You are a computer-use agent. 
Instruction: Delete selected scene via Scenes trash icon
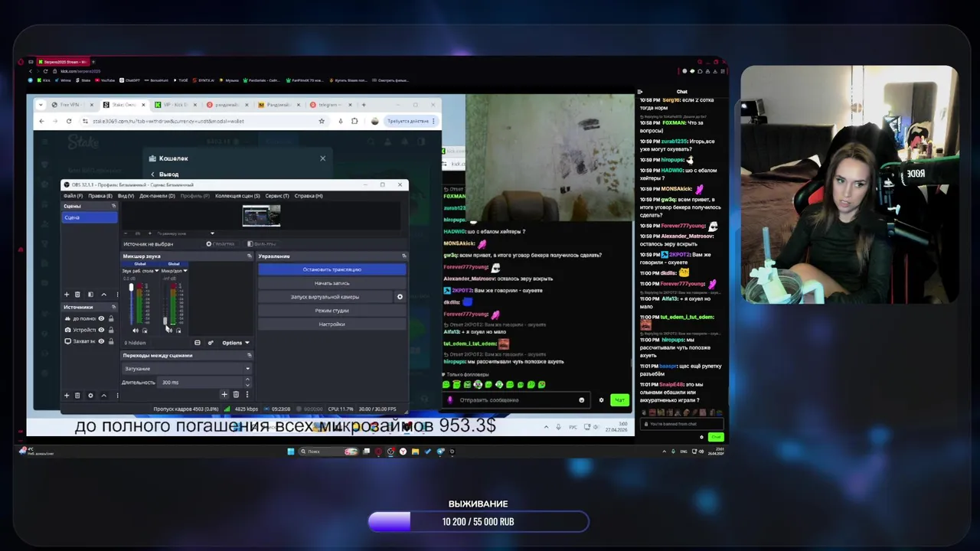[x=77, y=294]
